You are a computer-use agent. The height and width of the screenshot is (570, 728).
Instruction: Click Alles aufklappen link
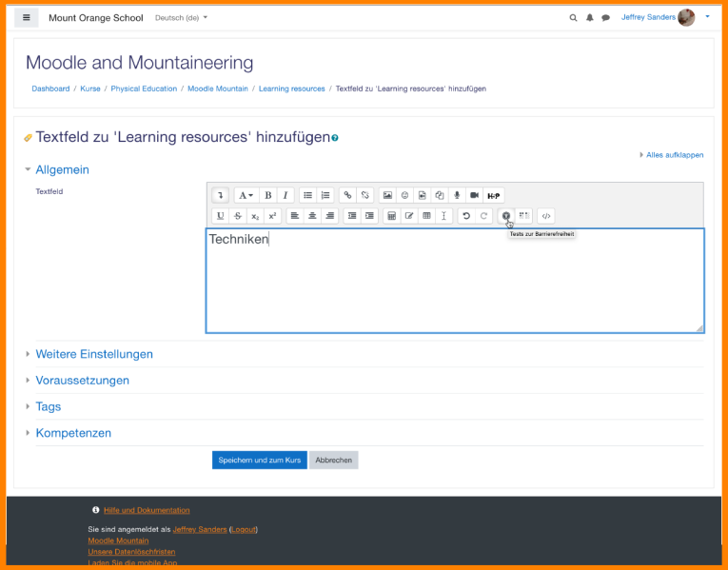click(x=675, y=155)
